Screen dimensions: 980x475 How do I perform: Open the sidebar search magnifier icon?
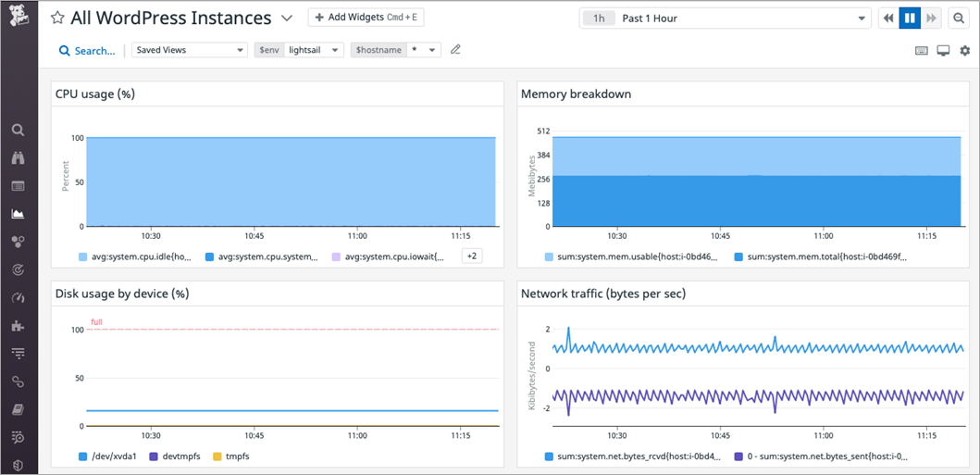click(19, 130)
